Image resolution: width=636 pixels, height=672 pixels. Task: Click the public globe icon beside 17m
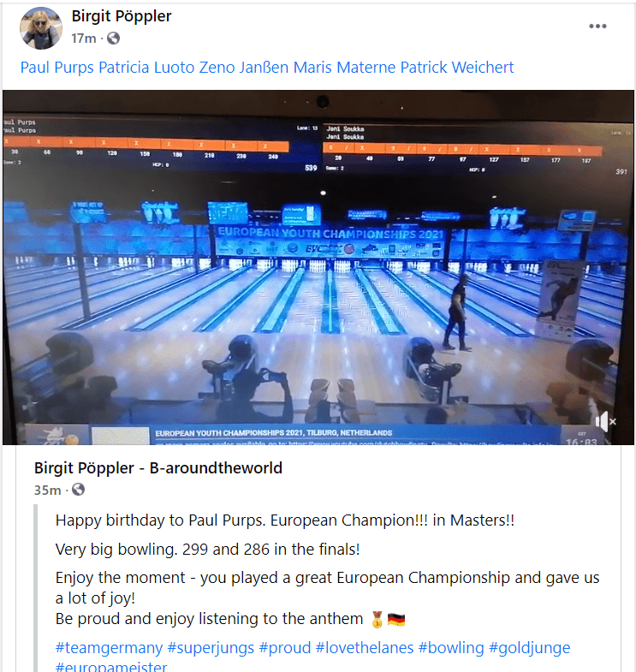click(113, 39)
